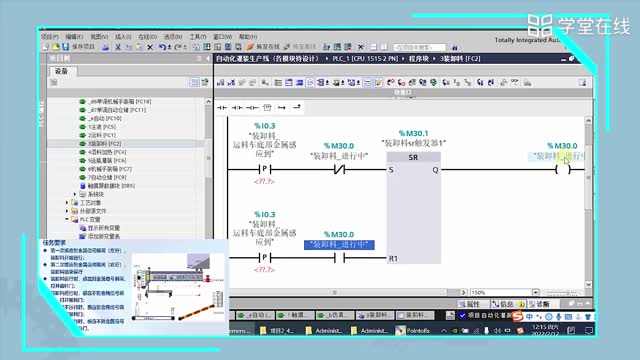Screen dimensions: 640x360
Task: Click the Save project icon
Action: point(65,47)
